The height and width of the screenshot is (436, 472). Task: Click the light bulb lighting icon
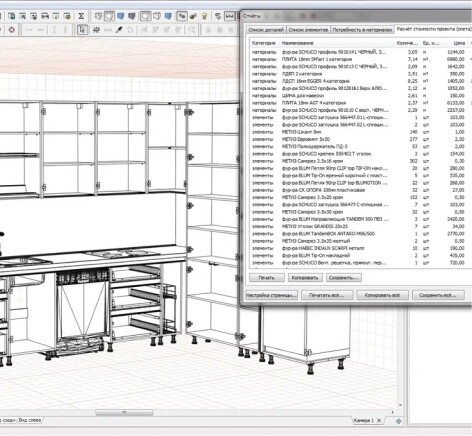[x=204, y=16]
